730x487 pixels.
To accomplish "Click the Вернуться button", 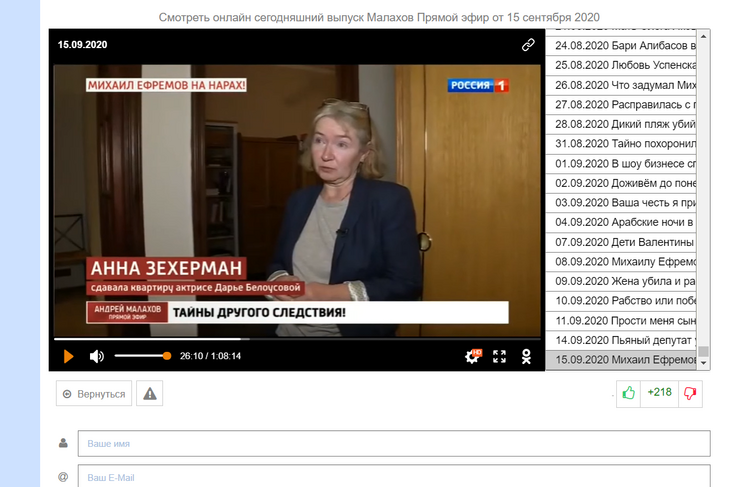I will click(x=94, y=394).
